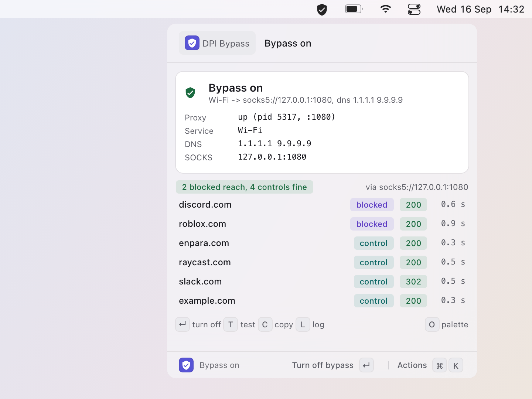Click the Service value Wi-Fi
The height and width of the screenshot is (399, 532).
click(250, 130)
